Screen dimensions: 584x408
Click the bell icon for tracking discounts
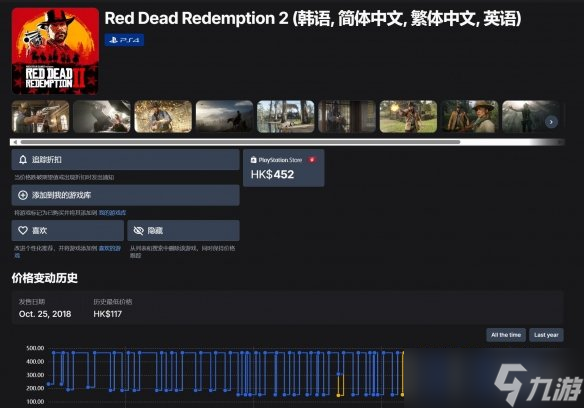coord(23,160)
